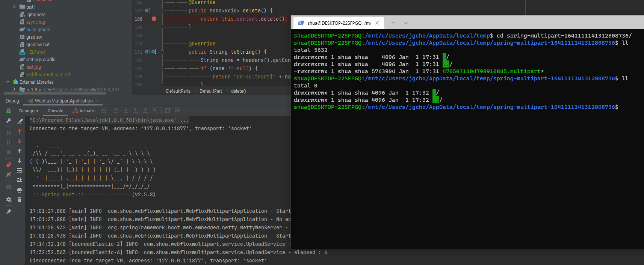Toggle the breakpoint on line 188
Screen dimensions: 644x265
point(154,19)
